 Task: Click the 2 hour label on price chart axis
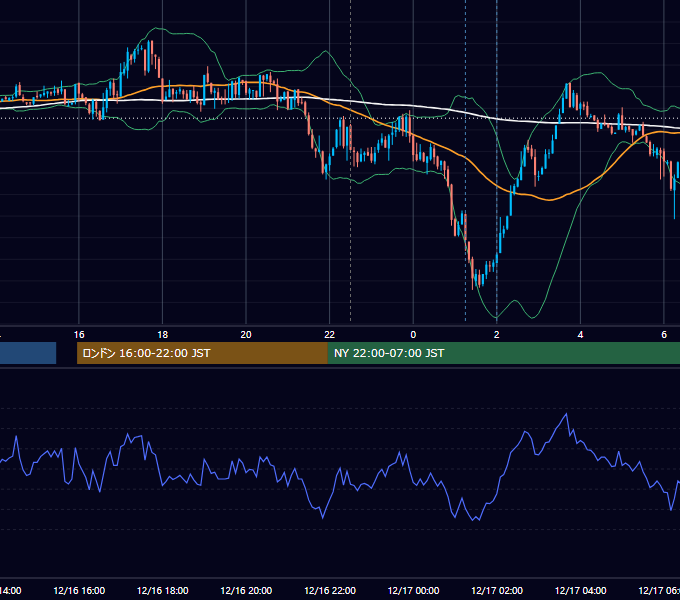coord(497,335)
